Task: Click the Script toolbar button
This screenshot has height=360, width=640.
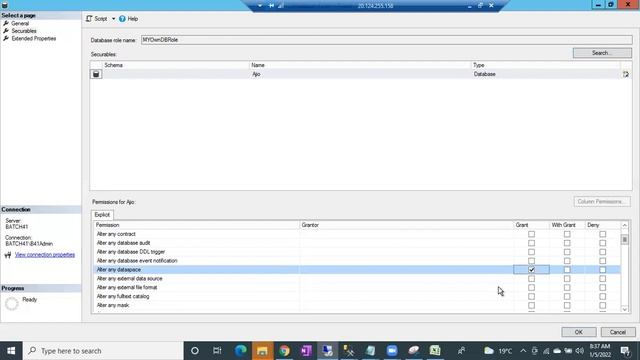Action: (97, 19)
